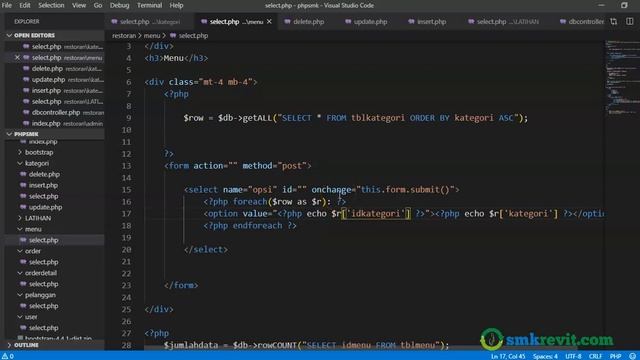Switch to the dbcontroller tab

[x=581, y=22]
